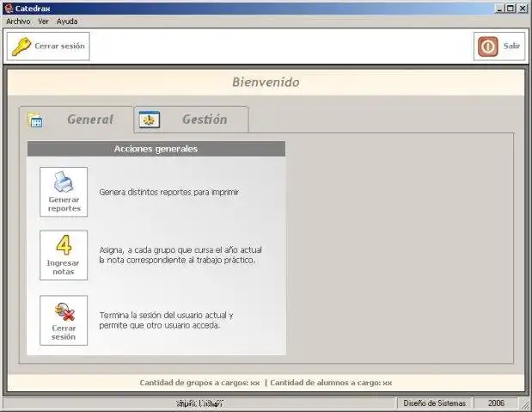This screenshot has height=412, width=532.
Task: Click the Bienvenido heading
Action: [x=266, y=83]
